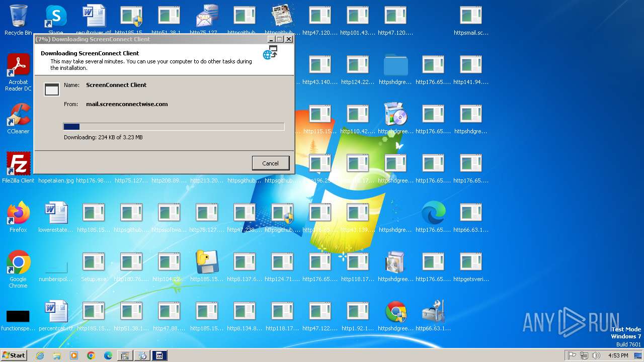Close the Downloading ScreenConnect Client dialog

288,39
